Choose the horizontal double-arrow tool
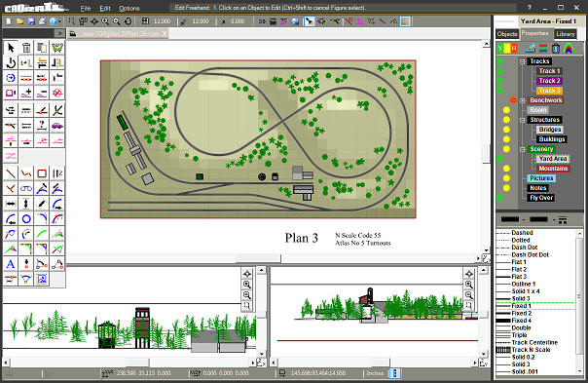The width and height of the screenshot is (588, 383). (x=11, y=204)
